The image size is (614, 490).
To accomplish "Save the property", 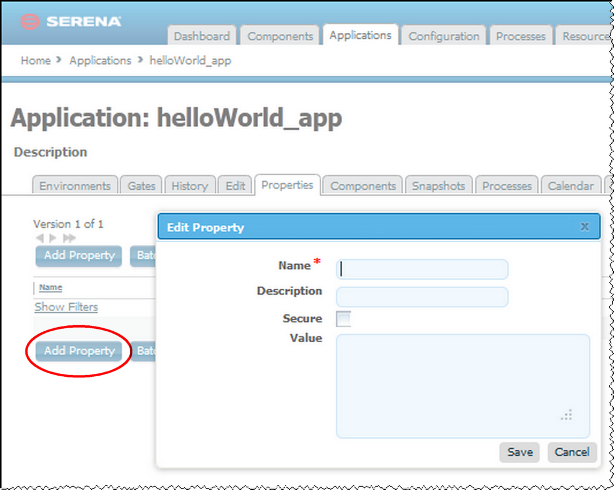I will tap(520, 452).
